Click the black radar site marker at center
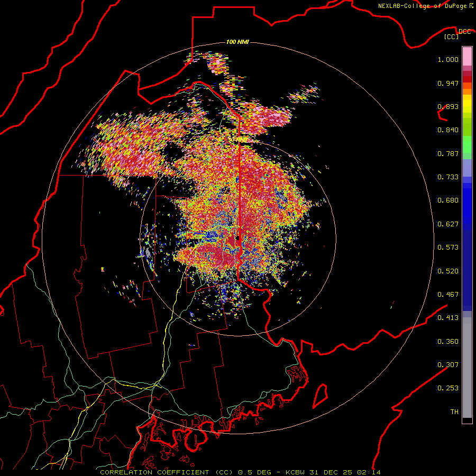 (x=237, y=239)
